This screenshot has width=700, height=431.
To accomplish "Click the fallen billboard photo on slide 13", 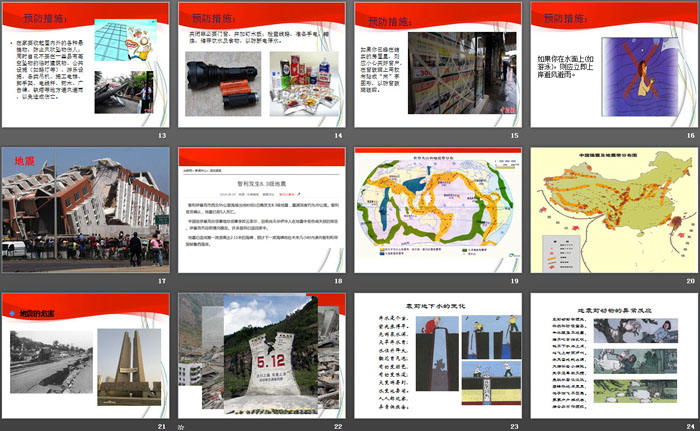I will (124, 92).
